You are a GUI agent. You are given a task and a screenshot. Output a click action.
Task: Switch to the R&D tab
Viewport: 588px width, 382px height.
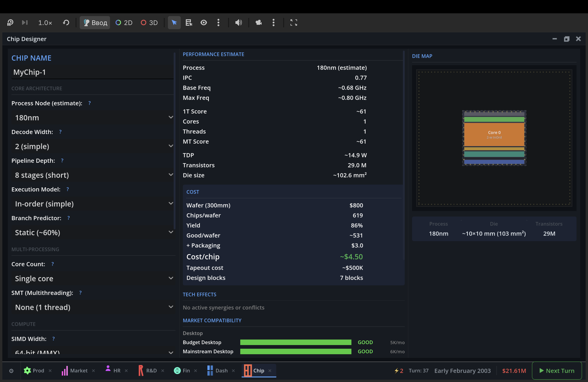click(148, 371)
